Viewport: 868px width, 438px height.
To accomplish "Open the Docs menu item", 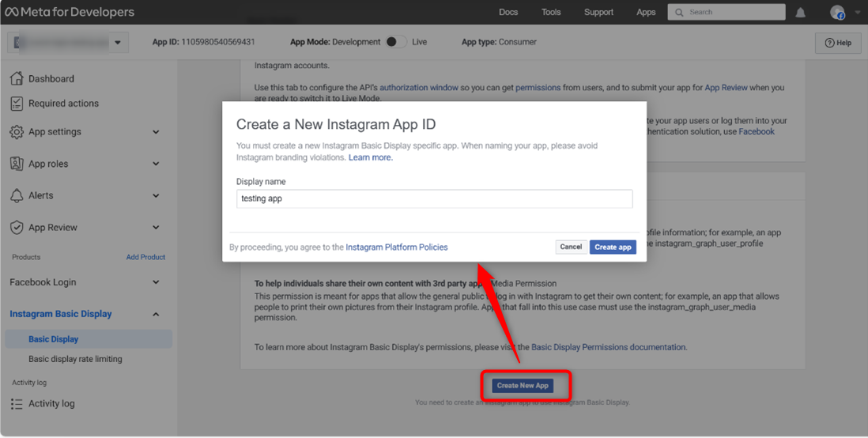I will [508, 12].
